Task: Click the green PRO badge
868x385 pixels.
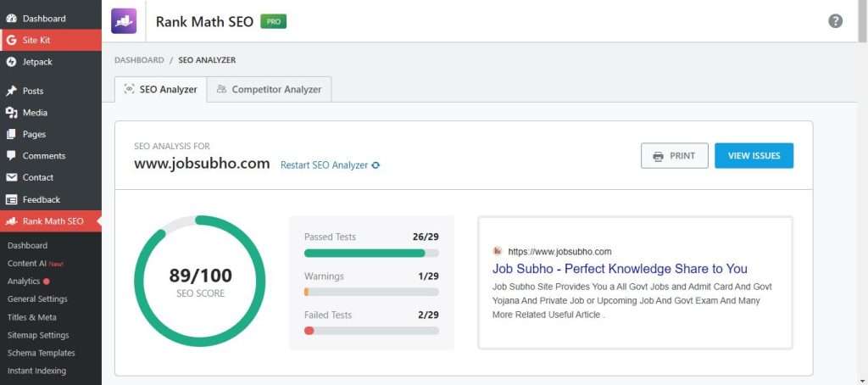Action: tap(274, 21)
